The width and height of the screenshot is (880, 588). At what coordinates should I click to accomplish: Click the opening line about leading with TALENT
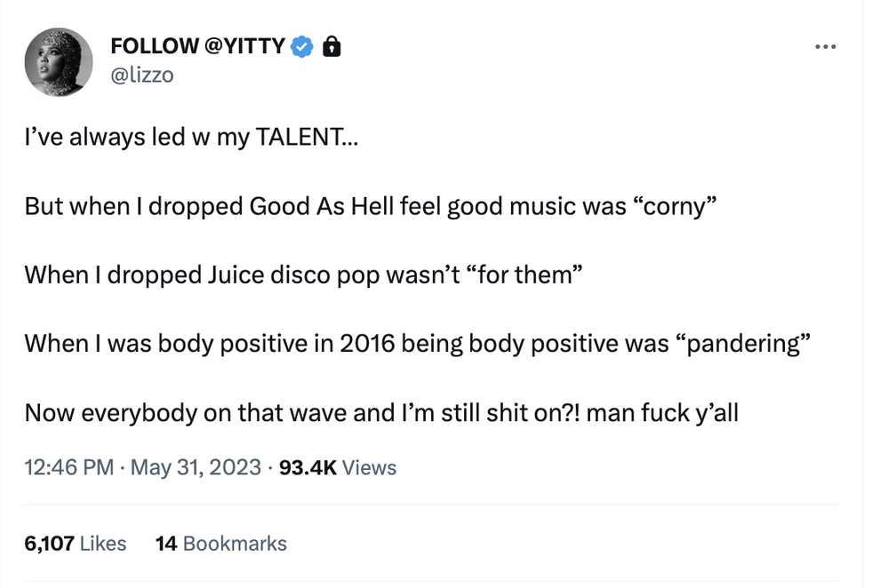pos(192,137)
